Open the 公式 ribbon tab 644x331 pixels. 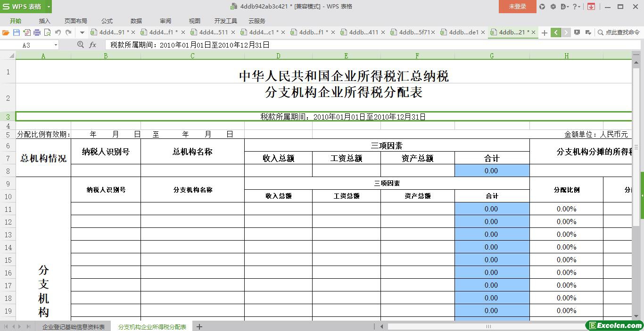tap(107, 21)
